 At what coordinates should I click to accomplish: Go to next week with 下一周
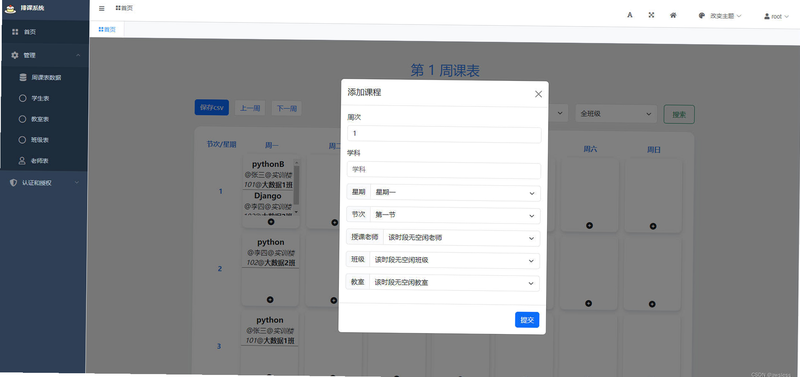click(x=286, y=109)
